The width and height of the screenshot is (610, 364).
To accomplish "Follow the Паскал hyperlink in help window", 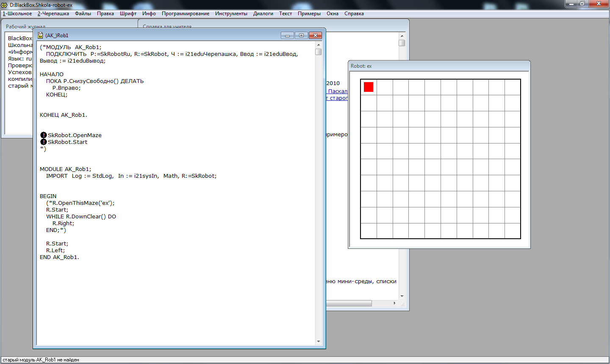I will 338,91.
